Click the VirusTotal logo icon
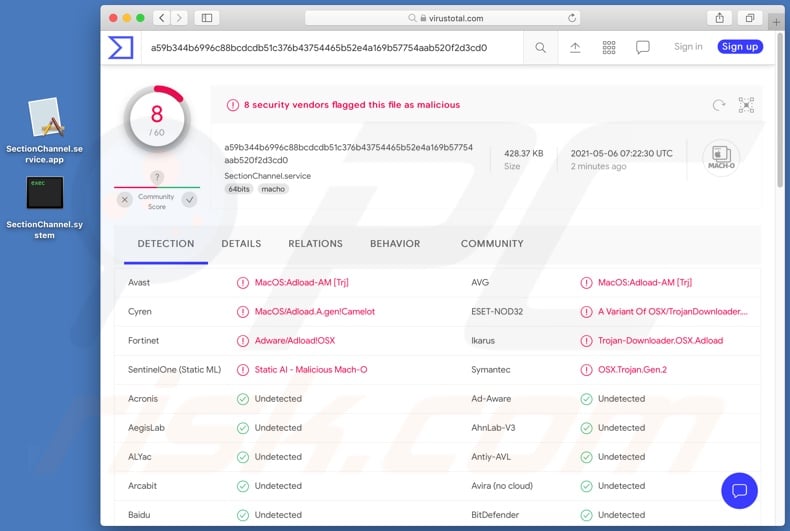The width and height of the screenshot is (790, 531). coord(121,47)
